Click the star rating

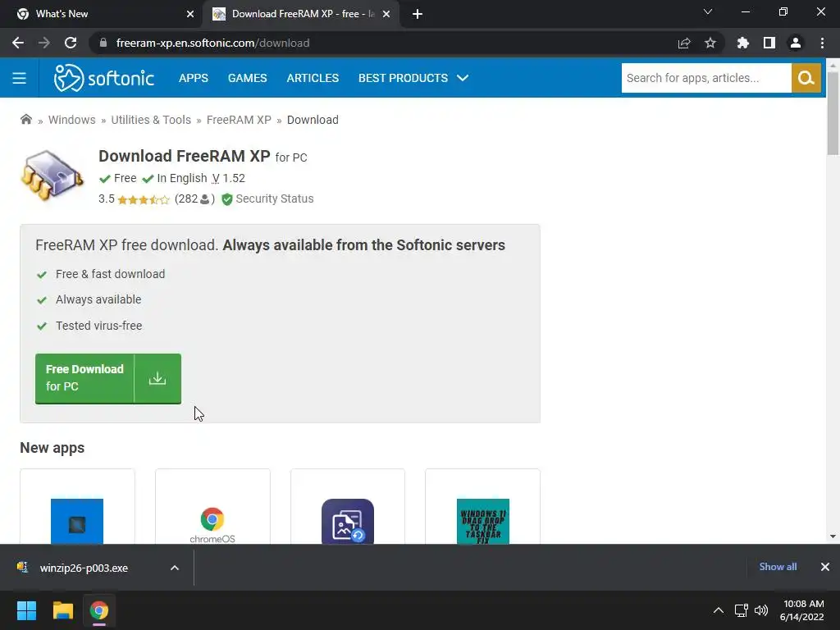click(143, 200)
